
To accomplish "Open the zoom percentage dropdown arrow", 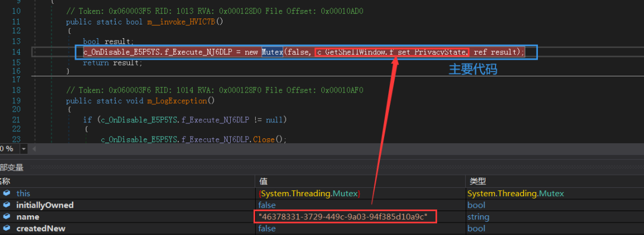I will point(23,149).
